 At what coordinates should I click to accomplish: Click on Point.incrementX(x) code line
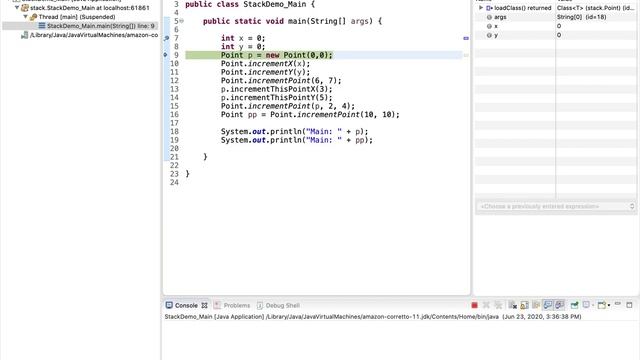click(x=265, y=64)
